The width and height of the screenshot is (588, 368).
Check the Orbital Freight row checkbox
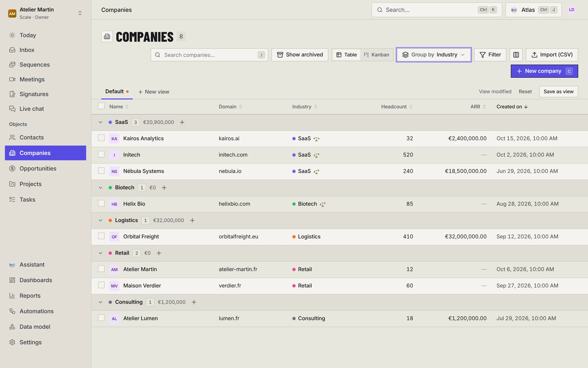[x=101, y=236]
